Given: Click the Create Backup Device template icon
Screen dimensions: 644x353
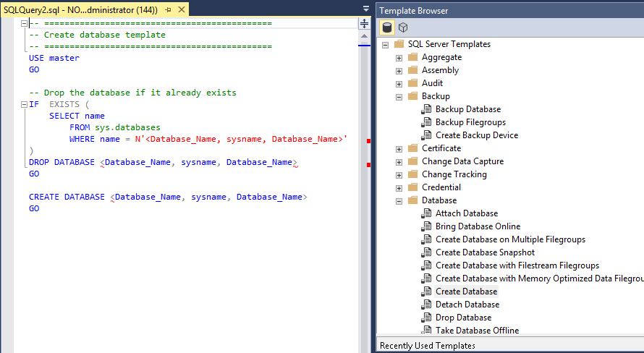Looking at the screenshot, I should pos(426,135).
